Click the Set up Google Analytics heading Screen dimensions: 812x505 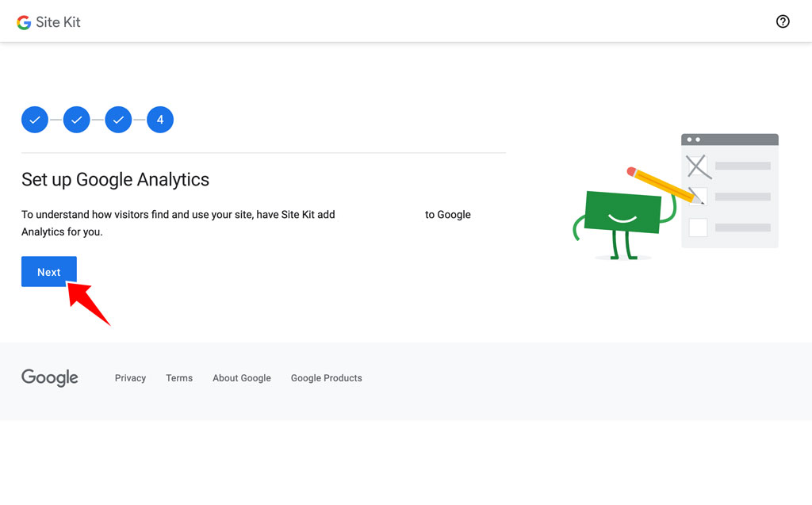[116, 179]
